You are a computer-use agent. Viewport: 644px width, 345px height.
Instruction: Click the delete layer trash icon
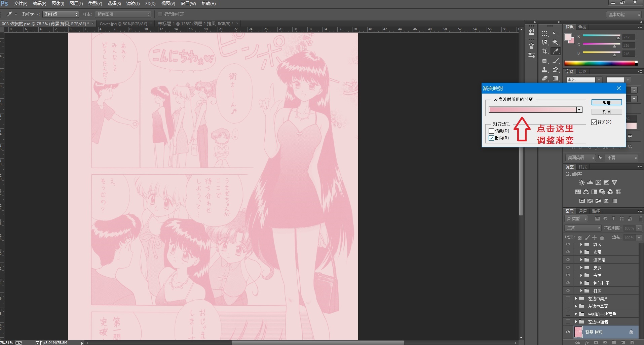point(632,343)
